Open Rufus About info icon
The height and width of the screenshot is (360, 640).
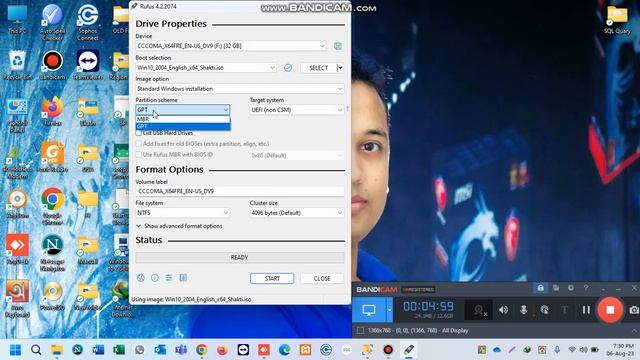(155, 278)
